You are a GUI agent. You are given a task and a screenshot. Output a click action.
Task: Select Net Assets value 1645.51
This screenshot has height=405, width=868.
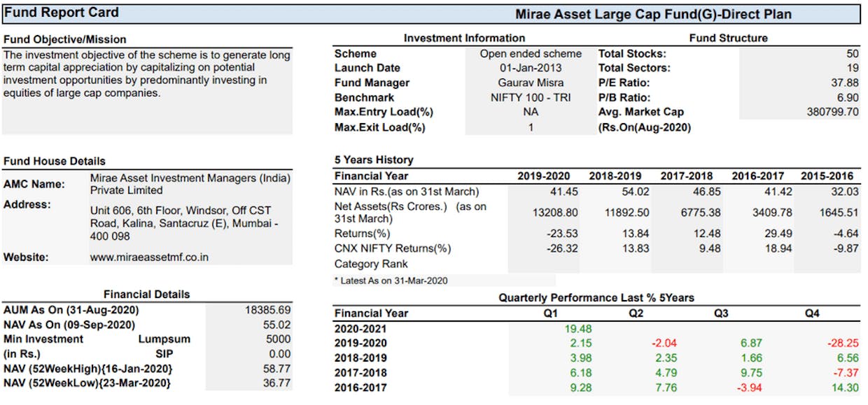pyautogui.click(x=838, y=212)
